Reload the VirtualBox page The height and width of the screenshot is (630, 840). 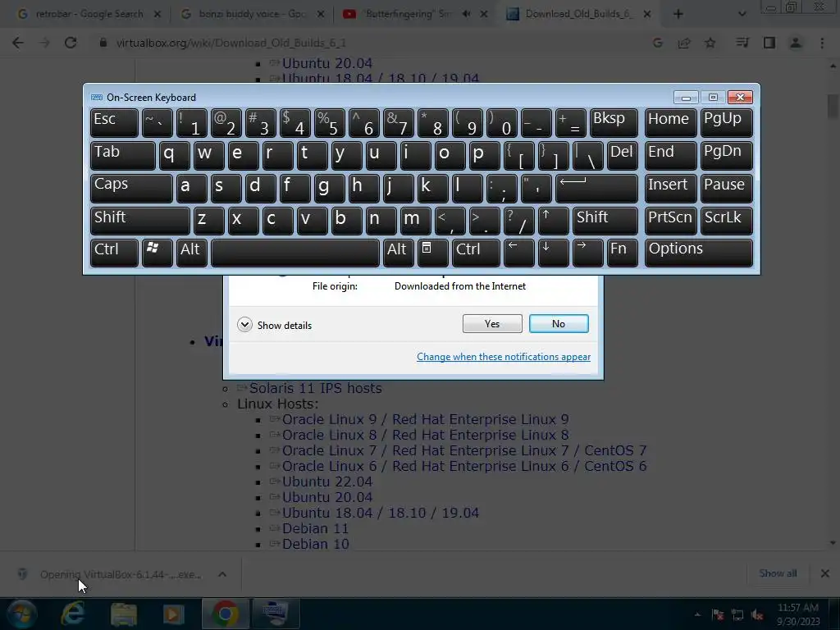(x=71, y=43)
